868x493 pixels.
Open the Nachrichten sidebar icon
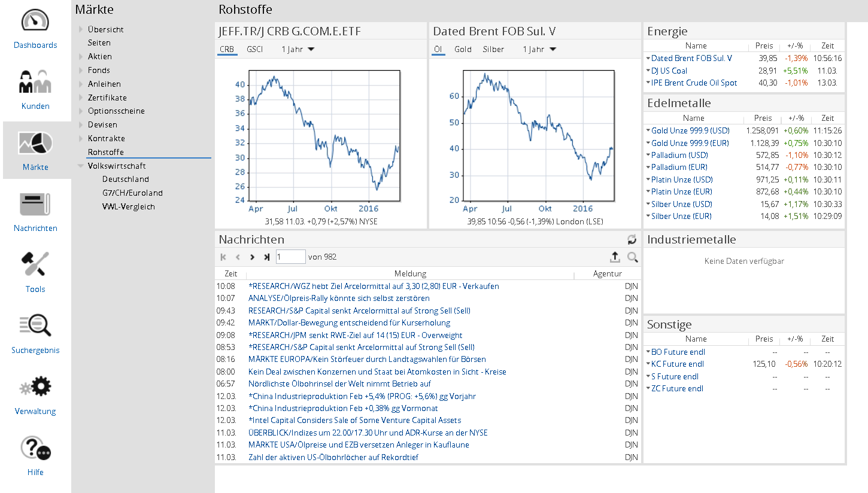click(35, 204)
